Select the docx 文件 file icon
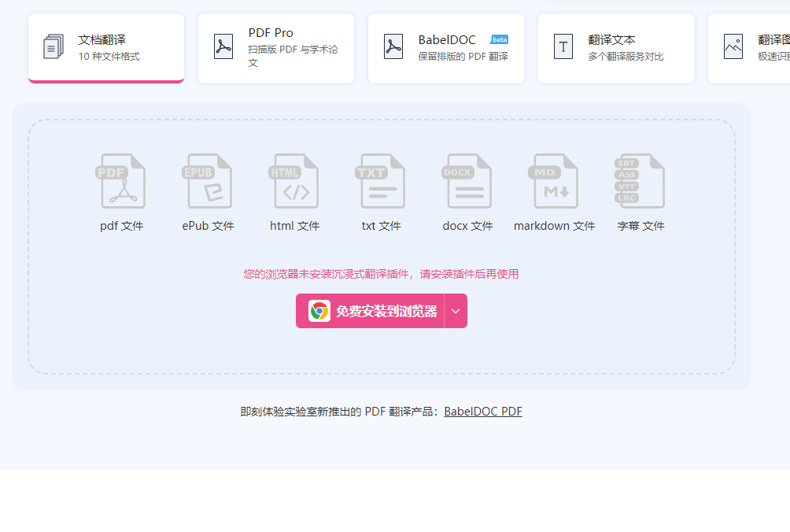790x532 pixels. click(467, 181)
